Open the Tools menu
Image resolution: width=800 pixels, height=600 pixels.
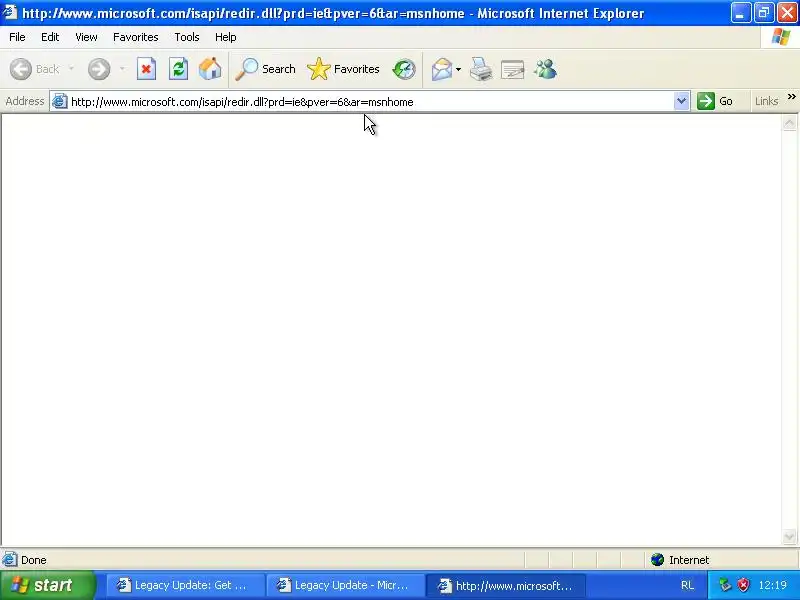[187, 37]
